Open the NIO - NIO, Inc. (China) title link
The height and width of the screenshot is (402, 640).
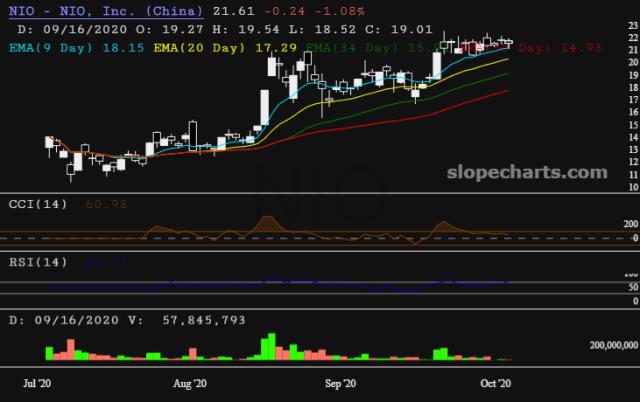(x=106, y=11)
